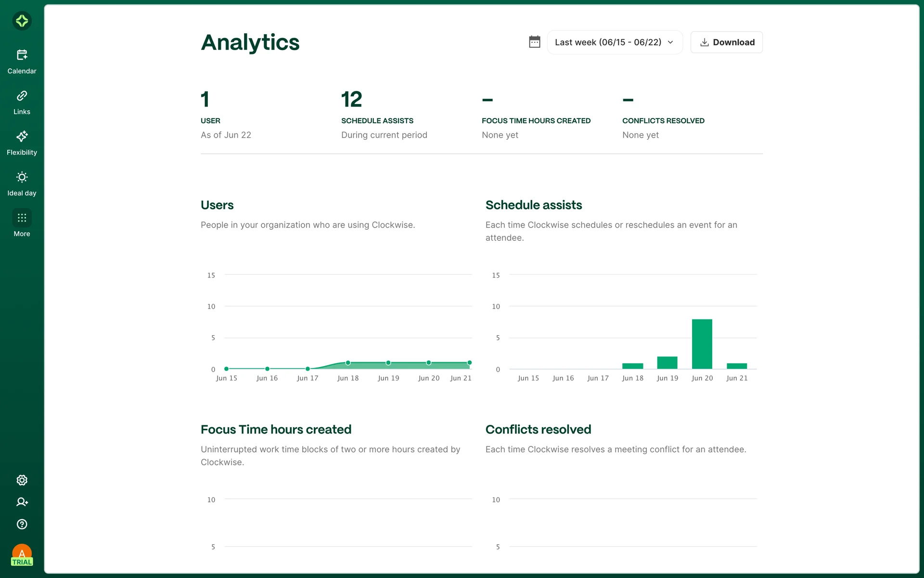This screenshot has height=578, width=924.
Task: Click the chevron in date range selector
Action: [670, 42]
